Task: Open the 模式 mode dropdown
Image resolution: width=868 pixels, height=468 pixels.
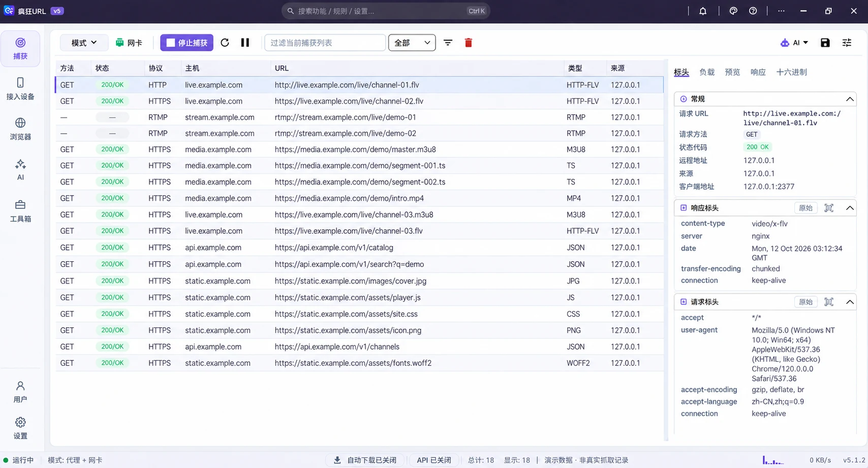Action: click(84, 43)
